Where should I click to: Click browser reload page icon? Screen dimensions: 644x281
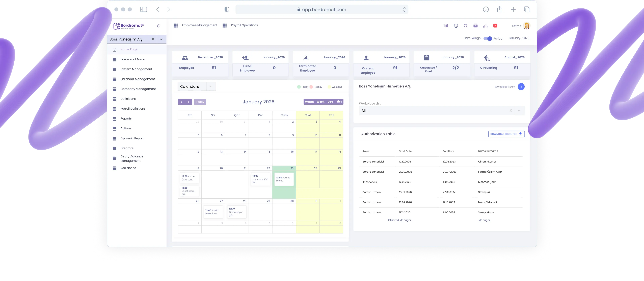pos(405,10)
